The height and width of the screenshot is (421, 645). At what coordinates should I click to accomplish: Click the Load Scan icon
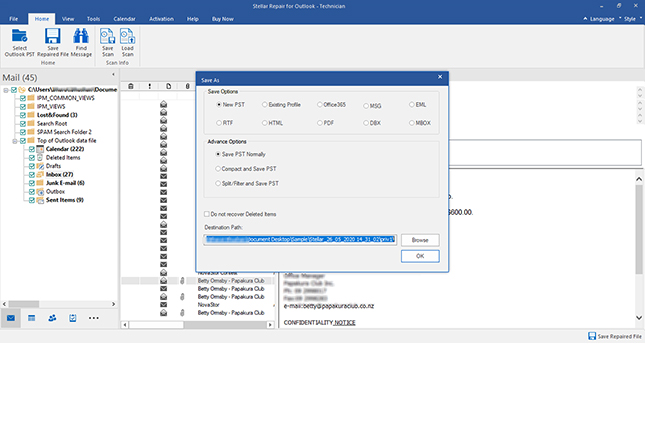(128, 36)
